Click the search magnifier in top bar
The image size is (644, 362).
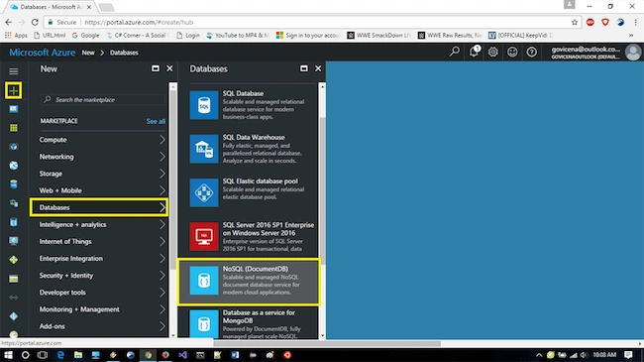454,52
